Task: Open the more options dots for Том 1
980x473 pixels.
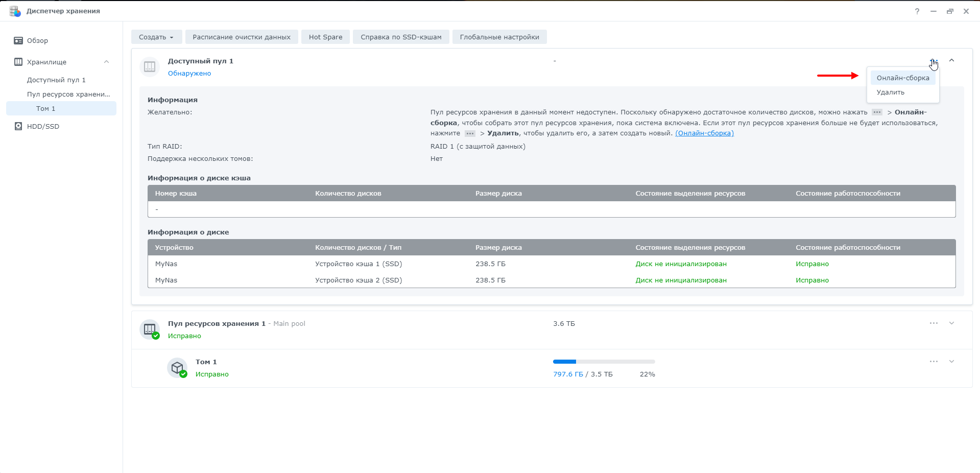Action: coord(934,362)
